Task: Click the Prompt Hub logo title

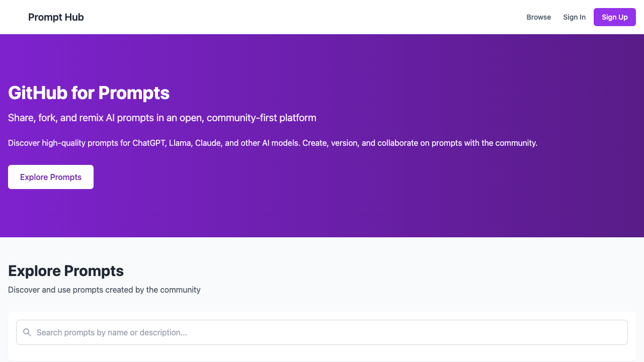Action: tap(56, 17)
